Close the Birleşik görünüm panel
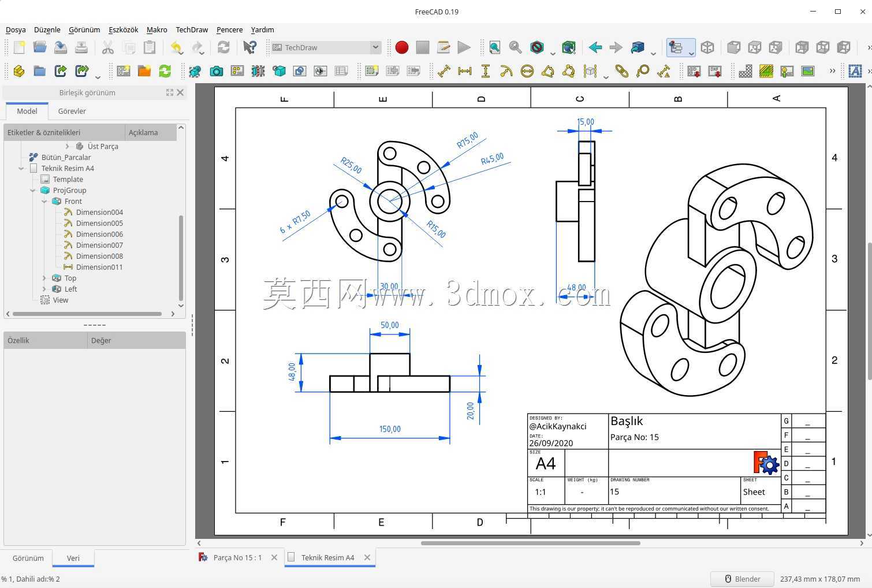This screenshot has height=588, width=872. [180, 92]
